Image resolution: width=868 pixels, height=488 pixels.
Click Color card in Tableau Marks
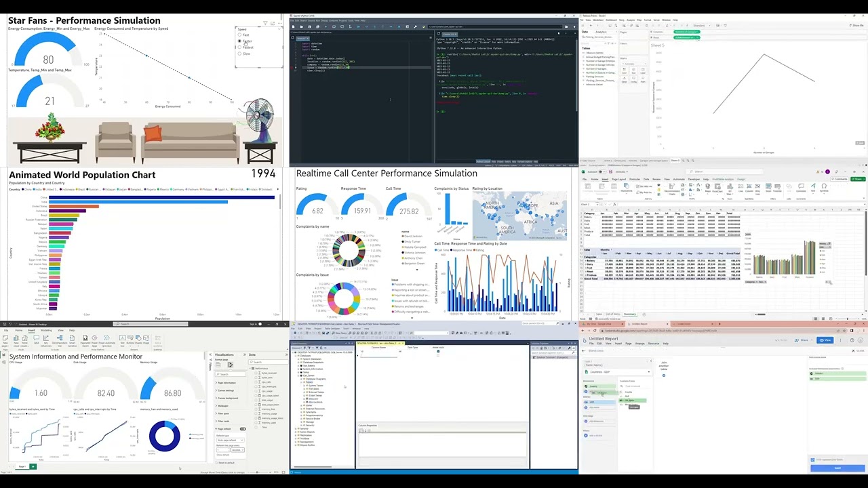tap(625, 70)
